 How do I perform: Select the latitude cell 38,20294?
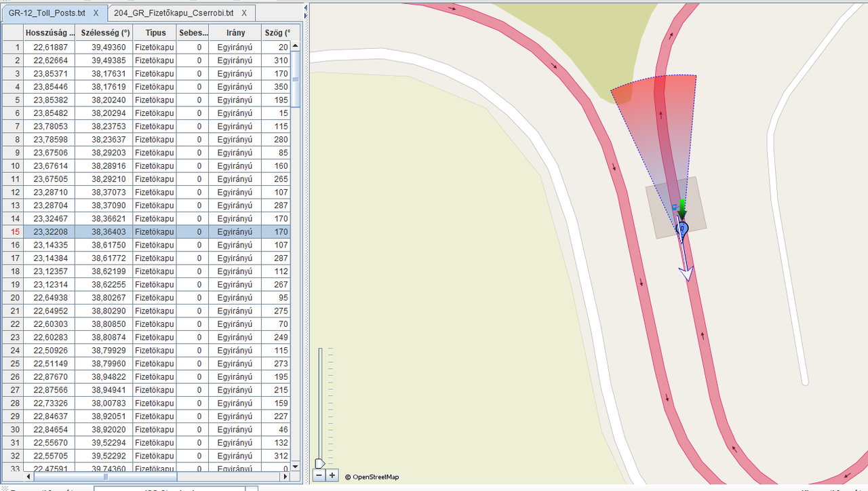point(103,113)
